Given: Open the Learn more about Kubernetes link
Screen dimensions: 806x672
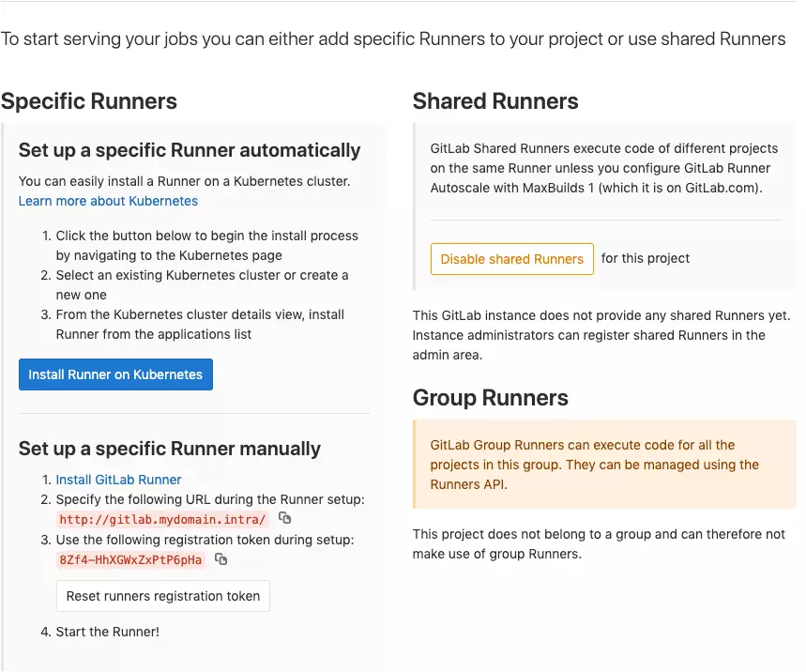Looking at the screenshot, I should 107,201.
